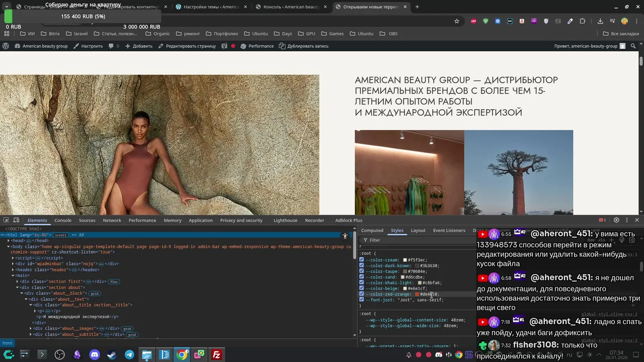This screenshot has width=644, height=362.
Task: Uncheck the --font-jost property
Action: [361, 300]
